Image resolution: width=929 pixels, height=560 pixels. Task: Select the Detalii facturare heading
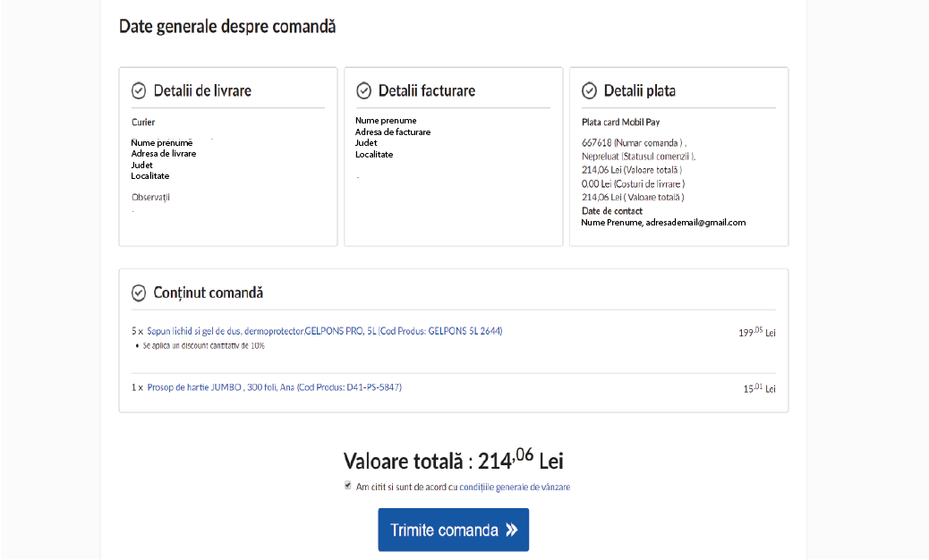(x=427, y=91)
